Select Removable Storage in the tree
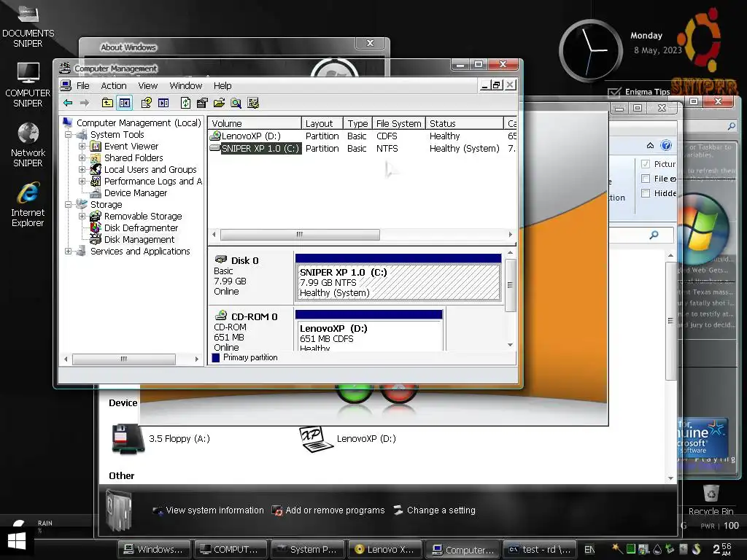Screen dimensions: 747x560 (x=143, y=216)
